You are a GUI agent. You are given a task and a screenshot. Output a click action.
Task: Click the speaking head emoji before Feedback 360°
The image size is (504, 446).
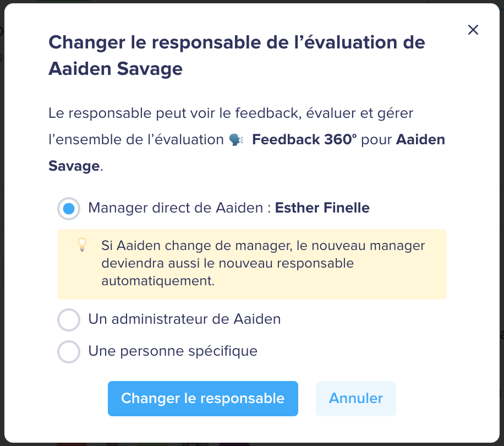pos(236,140)
